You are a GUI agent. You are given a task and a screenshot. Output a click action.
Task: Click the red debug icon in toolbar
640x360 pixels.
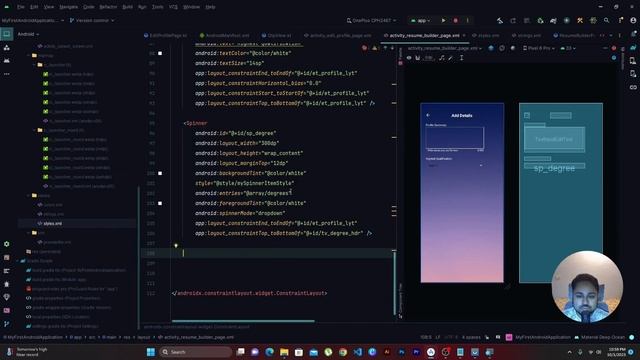(x=456, y=20)
